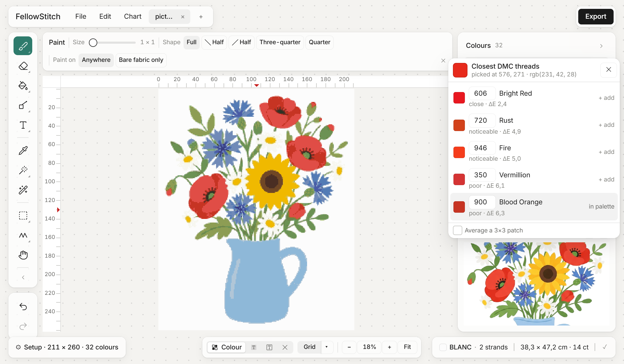This screenshot has width=624, height=364.
Task: Close the Closest DMC threads popup
Action: point(608,70)
